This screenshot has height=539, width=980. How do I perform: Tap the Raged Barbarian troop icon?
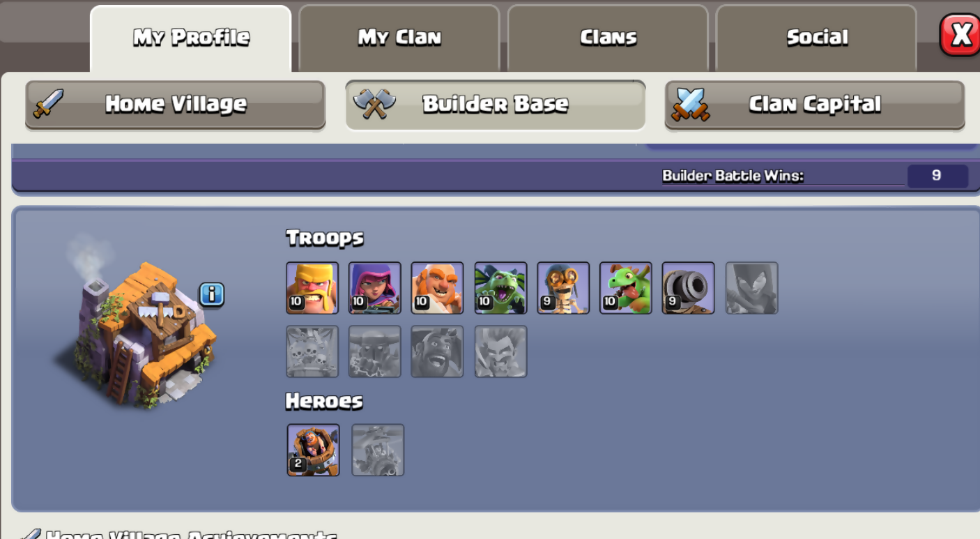point(312,288)
